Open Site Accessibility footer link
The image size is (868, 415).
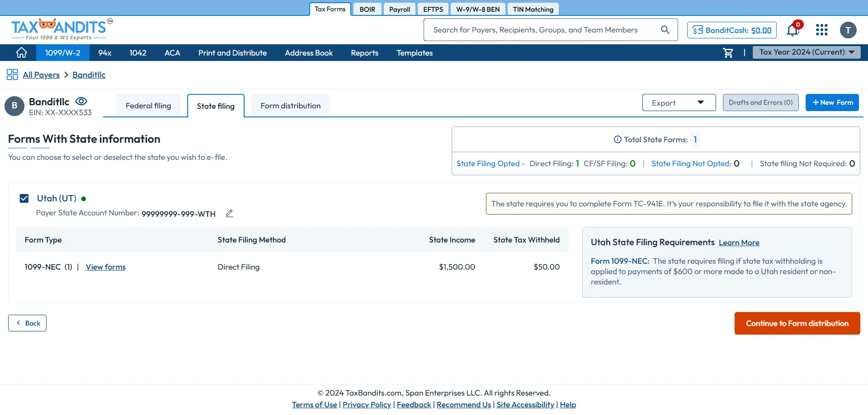click(525, 405)
